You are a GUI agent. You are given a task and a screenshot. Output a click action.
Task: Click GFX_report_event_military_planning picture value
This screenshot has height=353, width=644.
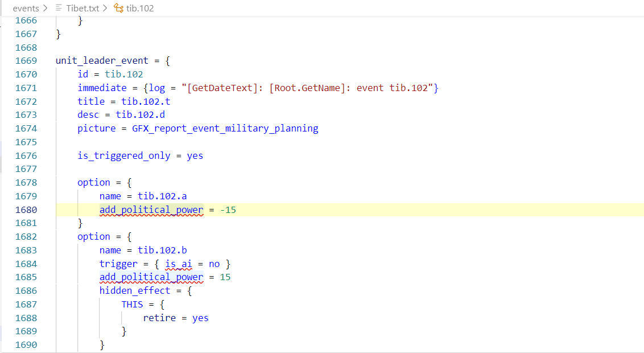pyautogui.click(x=225, y=129)
